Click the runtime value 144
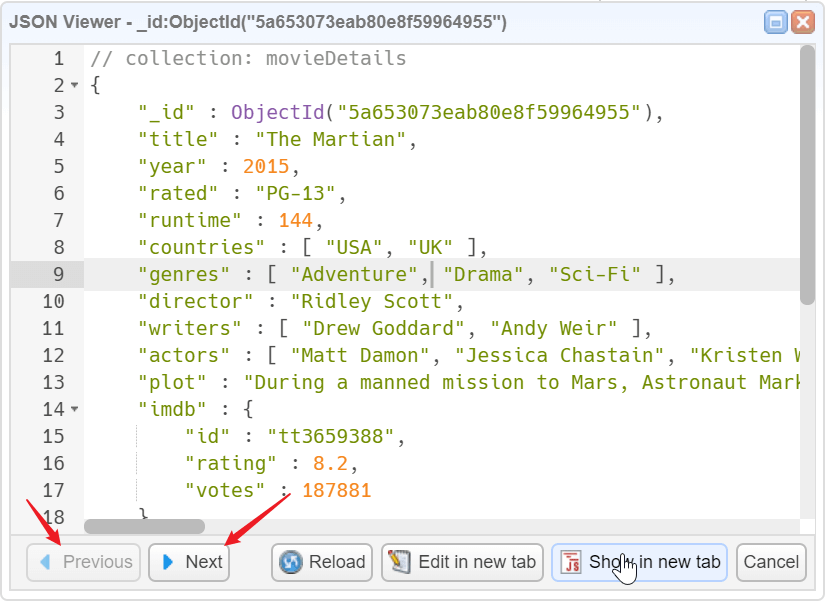Viewport: 827px width, 602px height. [x=295, y=220]
